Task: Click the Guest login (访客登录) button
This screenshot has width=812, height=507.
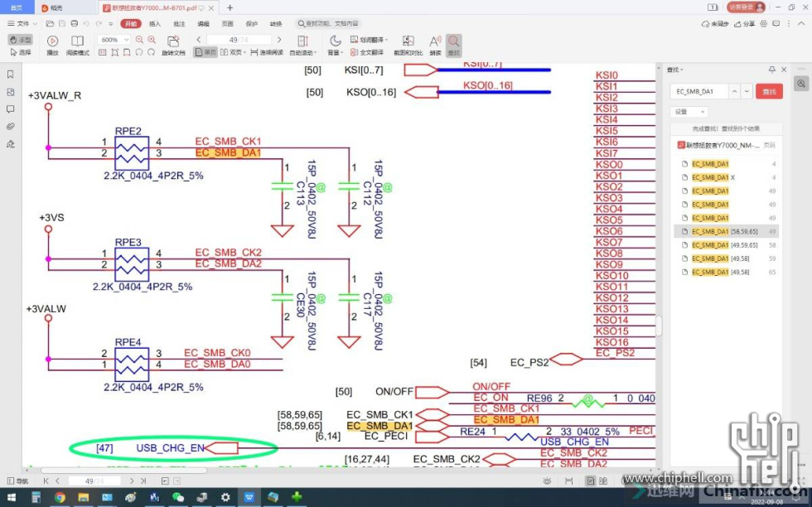Action: [746, 7]
